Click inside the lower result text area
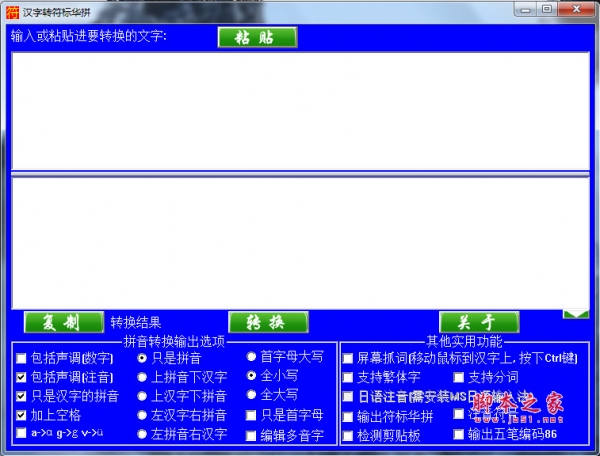 click(300, 243)
